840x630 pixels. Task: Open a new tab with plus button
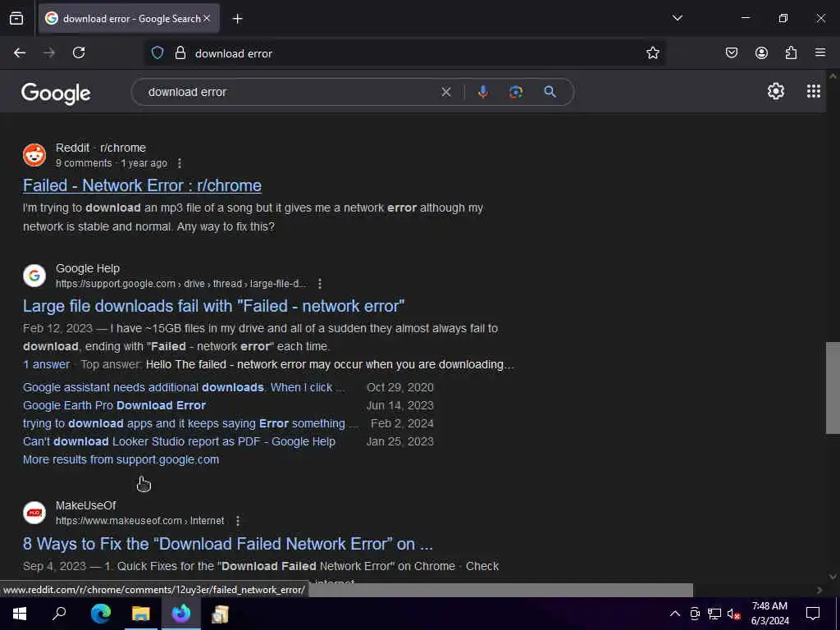pyautogui.click(x=237, y=19)
